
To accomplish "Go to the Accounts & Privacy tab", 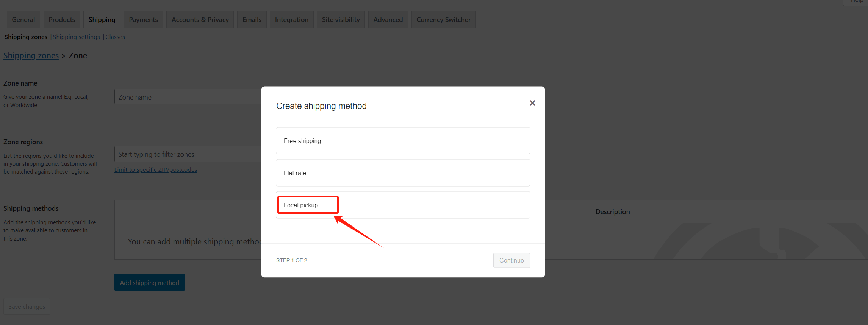I will 200,20.
